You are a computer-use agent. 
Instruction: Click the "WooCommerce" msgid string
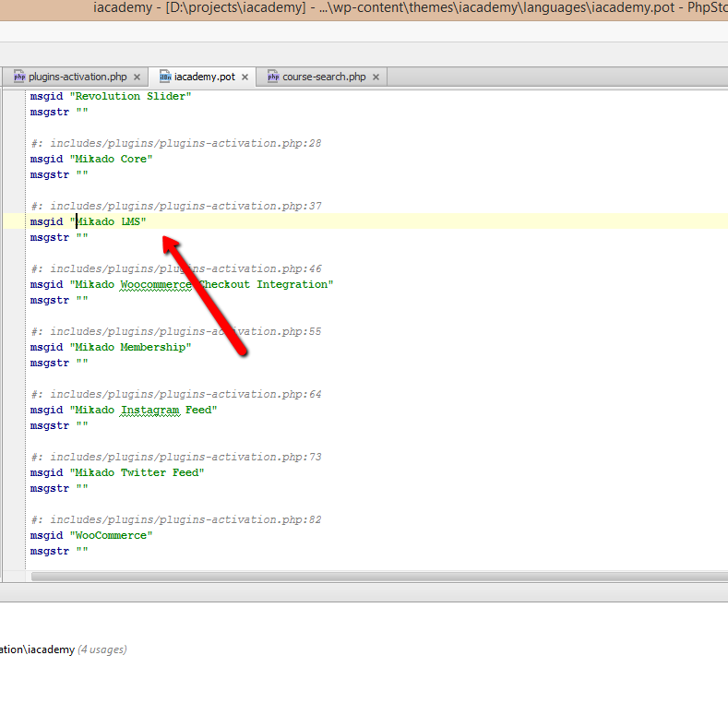click(111, 535)
